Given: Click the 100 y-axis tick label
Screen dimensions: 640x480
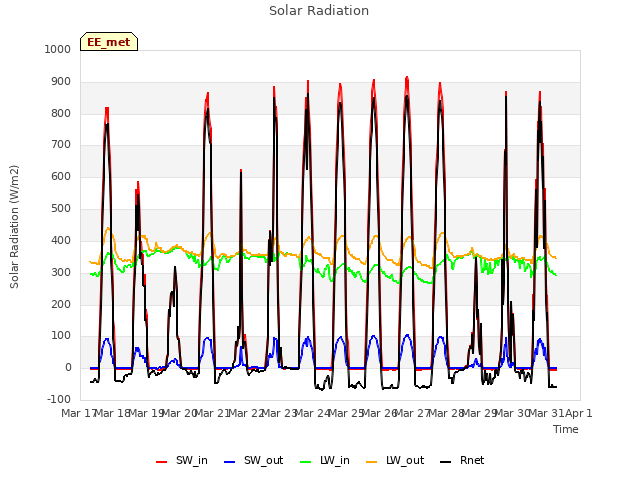Looking at the screenshot, I should (61, 336).
